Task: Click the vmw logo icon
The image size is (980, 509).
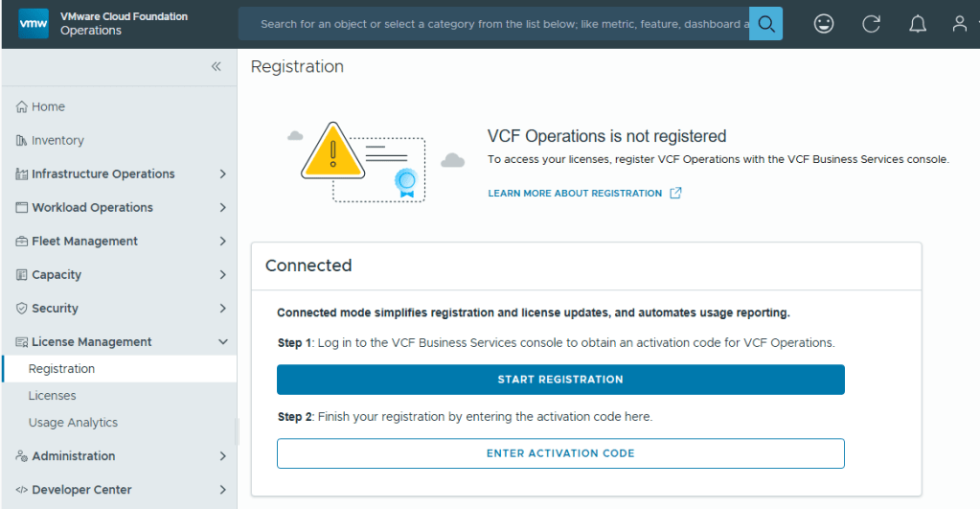Action: click(34, 24)
